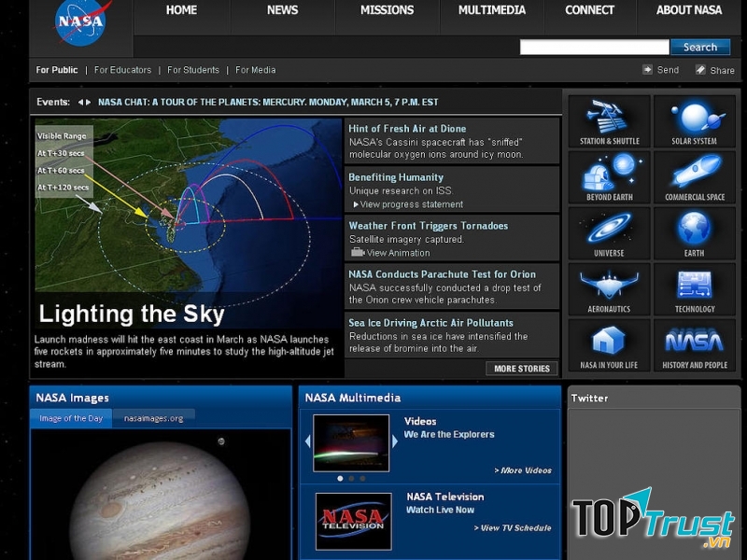Open Hint of Fresh Air at Dione
The image size is (747, 560).
(407, 129)
